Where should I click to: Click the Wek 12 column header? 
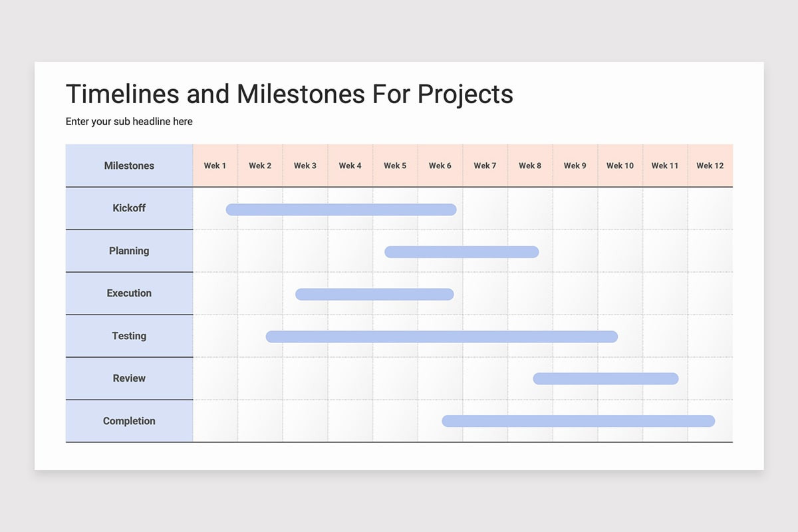click(710, 166)
